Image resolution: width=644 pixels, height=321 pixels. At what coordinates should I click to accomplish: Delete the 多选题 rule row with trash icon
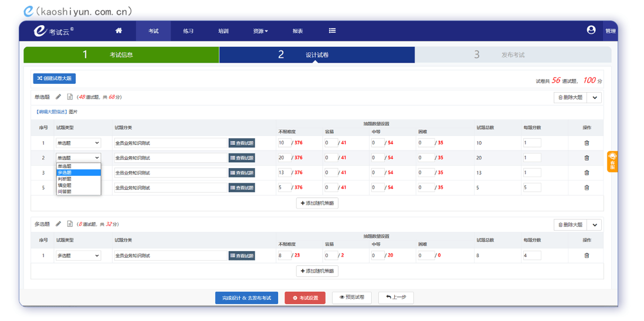[587, 255]
